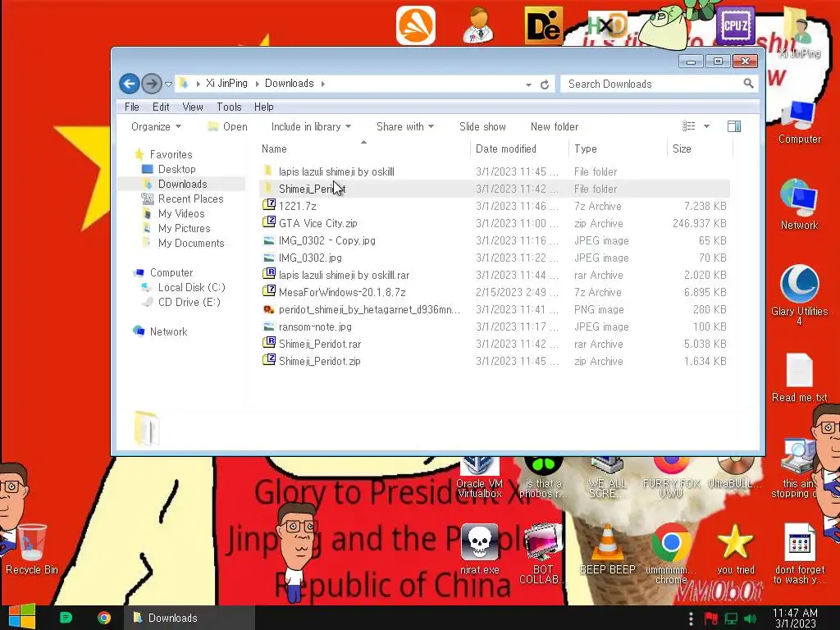The width and height of the screenshot is (840, 630).
Task: Open the Computer desktop icon
Action: [x=799, y=122]
